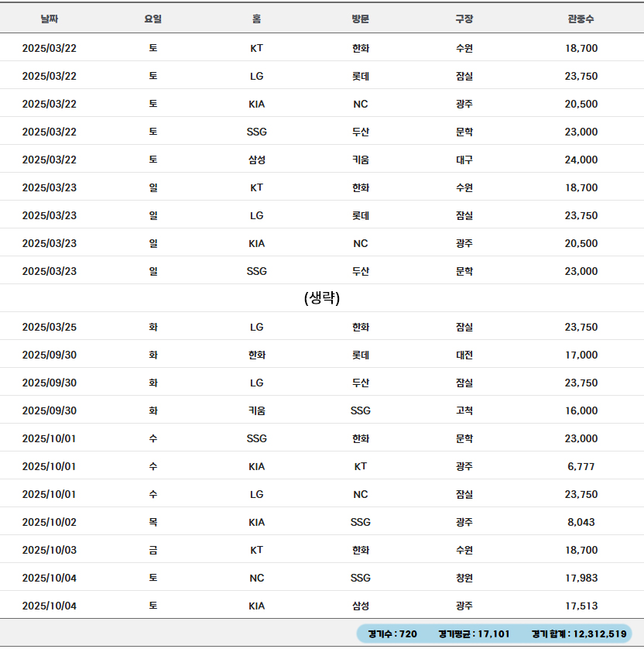This screenshot has width=644, height=649.
Task: Click the 경기 합계: 12,312,519 total
Action: 579,634
